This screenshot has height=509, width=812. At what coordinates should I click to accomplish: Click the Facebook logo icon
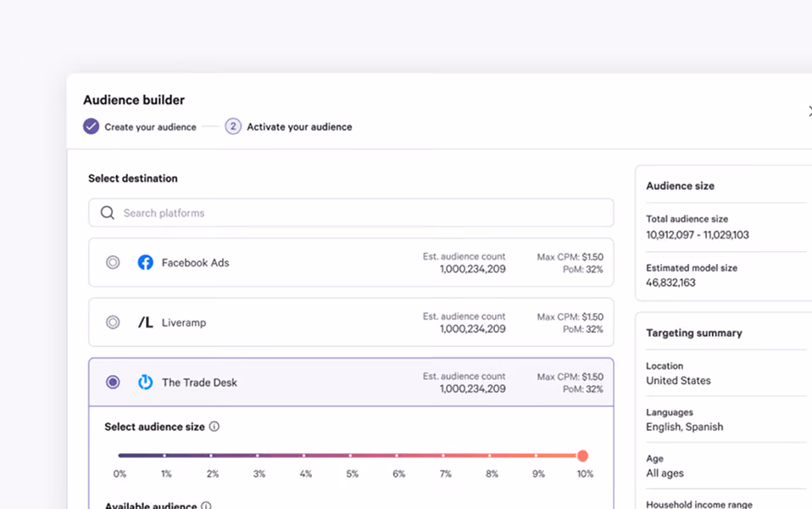(x=146, y=262)
